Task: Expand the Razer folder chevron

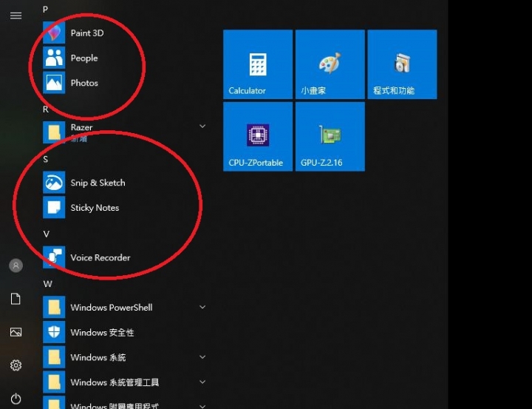Action: coord(202,126)
